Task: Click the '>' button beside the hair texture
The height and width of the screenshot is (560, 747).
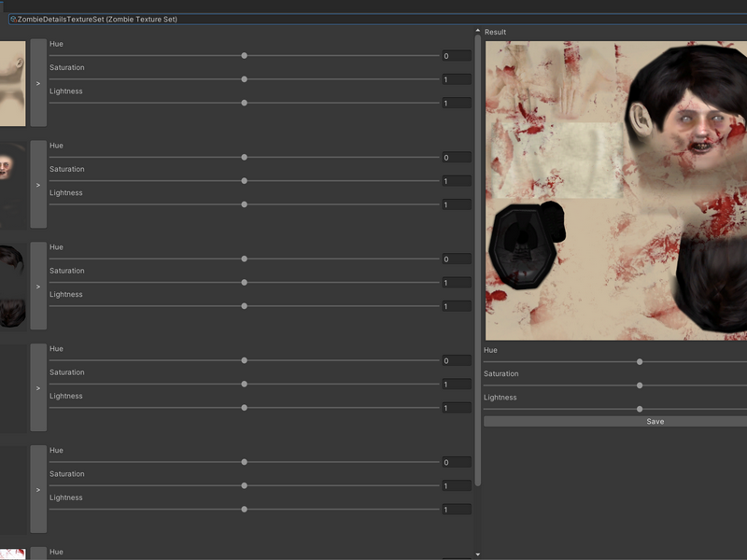Action: (x=38, y=286)
